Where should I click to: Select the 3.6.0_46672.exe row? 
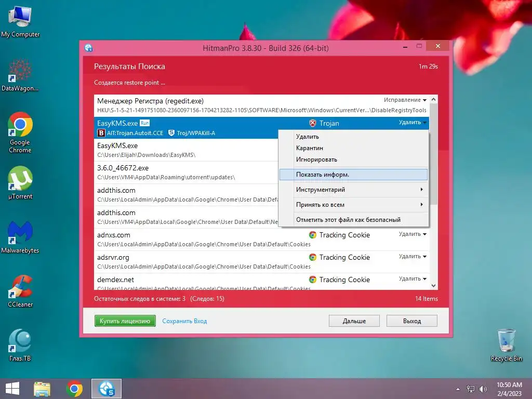(x=187, y=172)
